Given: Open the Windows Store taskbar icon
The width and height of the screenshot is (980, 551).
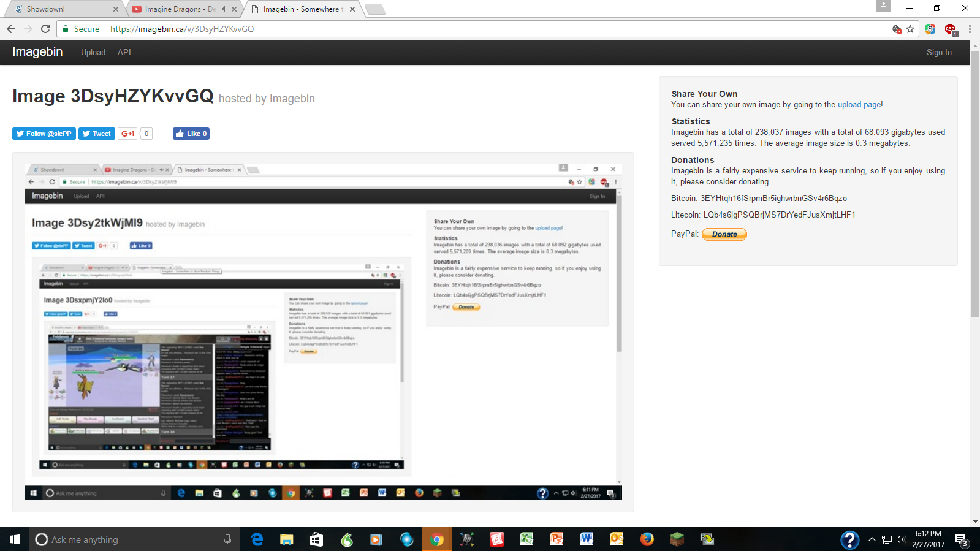Looking at the screenshot, I should point(316,539).
